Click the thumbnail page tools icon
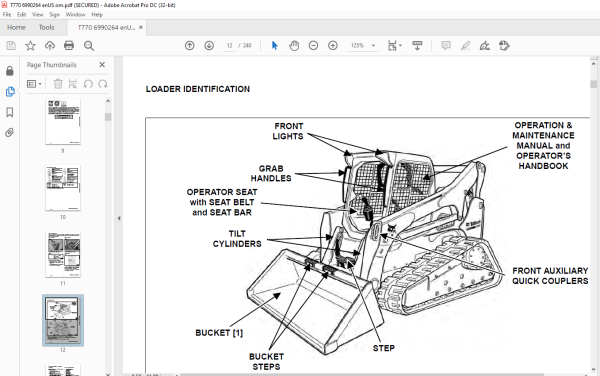Screen dimensions: 600x376 pyautogui.click(x=73, y=84)
